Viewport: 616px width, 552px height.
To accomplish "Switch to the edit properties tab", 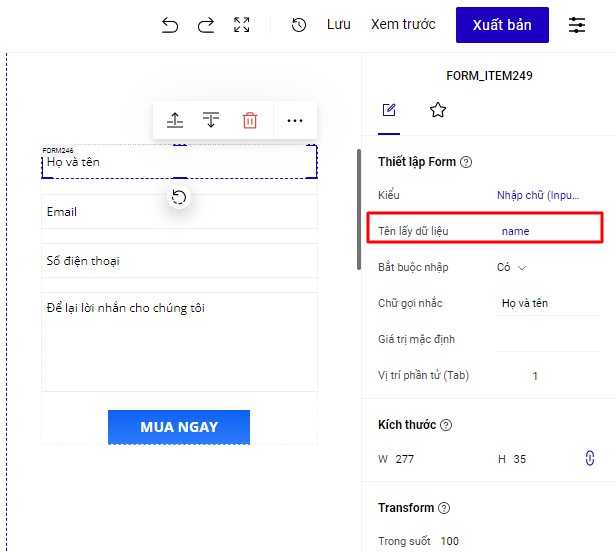I will pyautogui.click(x=389, y=110).
